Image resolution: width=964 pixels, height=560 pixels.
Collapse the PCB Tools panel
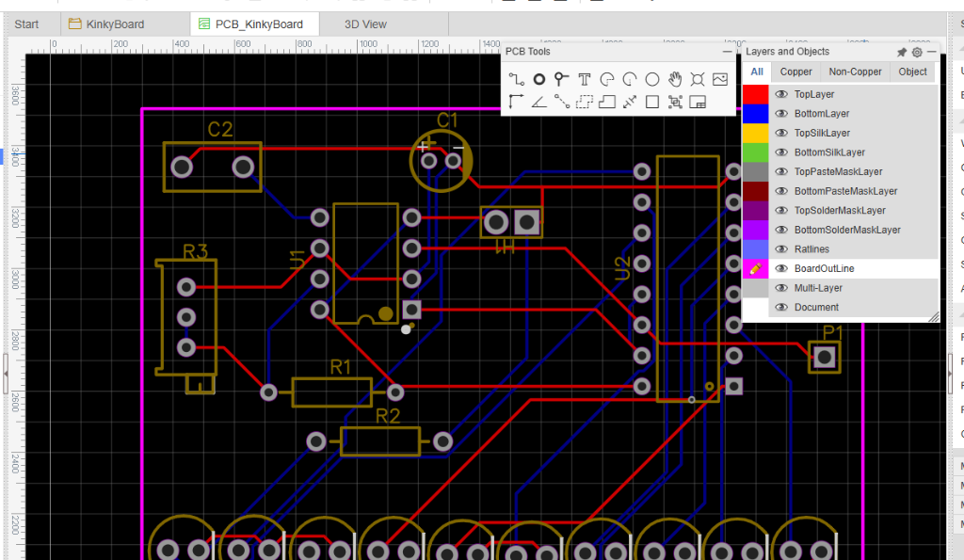pyautogui.click(x=726, y=52)
